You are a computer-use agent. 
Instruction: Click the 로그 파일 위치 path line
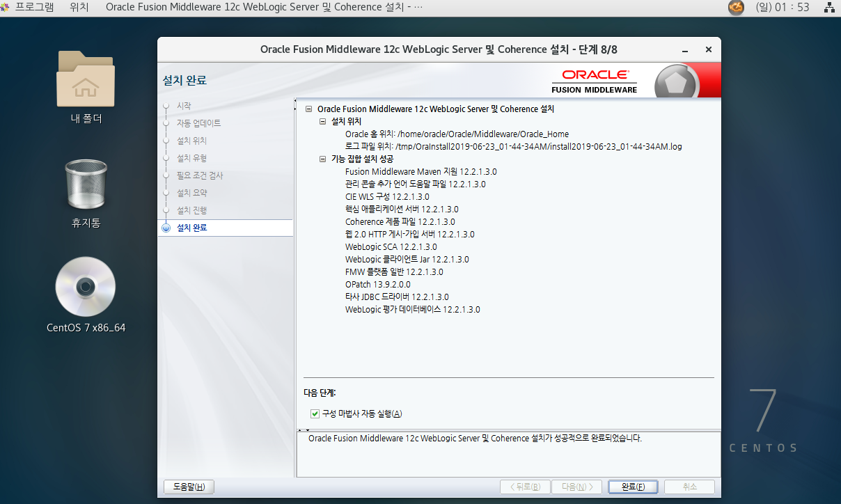click(x=513, y=147)
